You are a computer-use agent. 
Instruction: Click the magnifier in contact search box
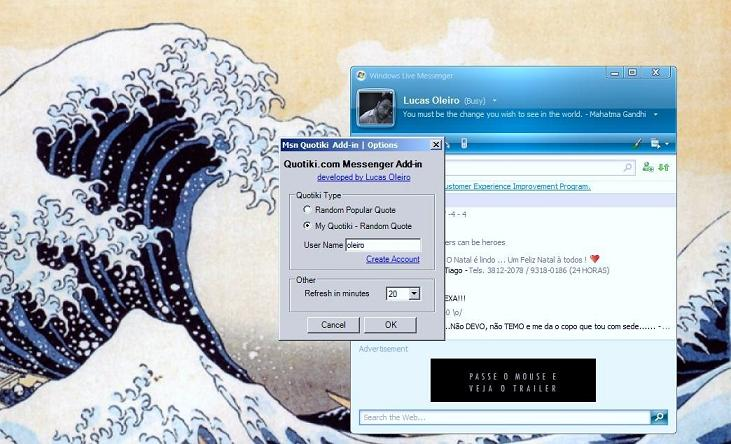click(x=628, y=167)
